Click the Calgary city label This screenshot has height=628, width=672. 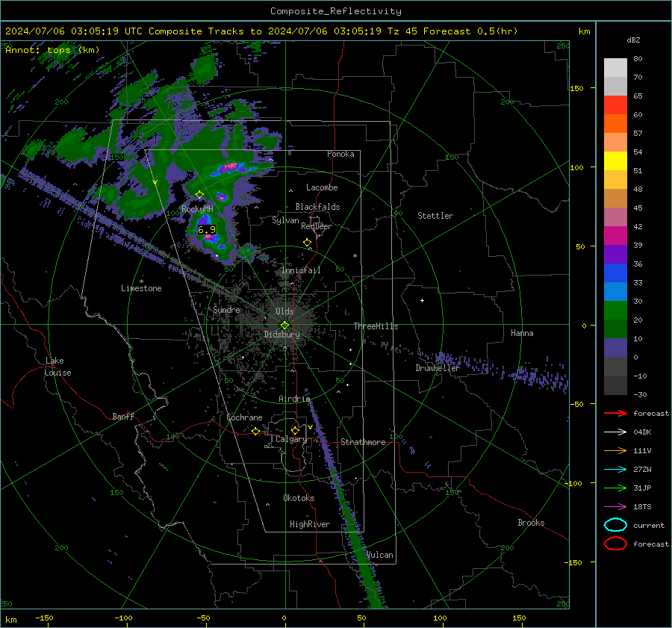(291, 439)
